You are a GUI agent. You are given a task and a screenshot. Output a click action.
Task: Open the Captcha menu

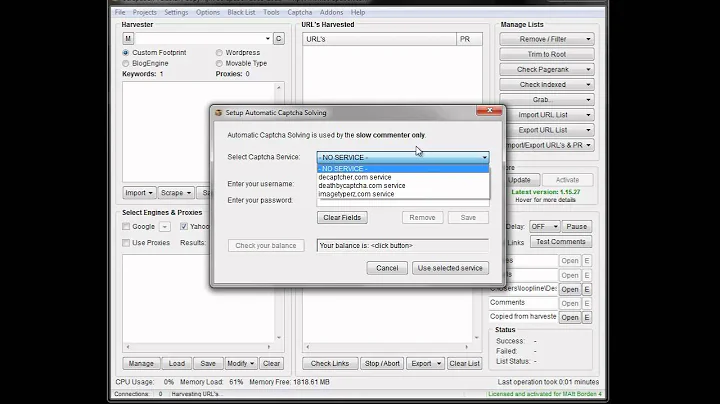click(x=299, y=12)
